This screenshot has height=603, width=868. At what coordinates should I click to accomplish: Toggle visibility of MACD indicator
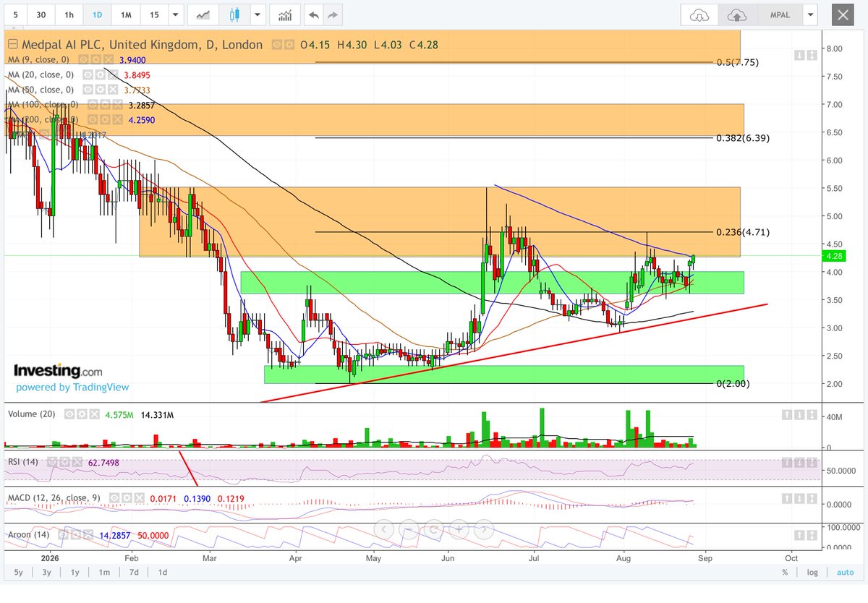click(114, 498)
